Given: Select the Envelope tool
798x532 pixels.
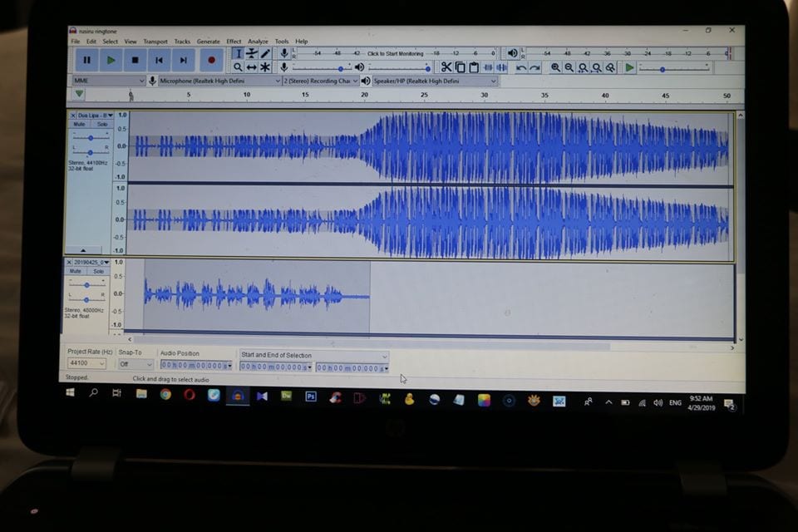Looking at the screenshot, I should point(252,53).
